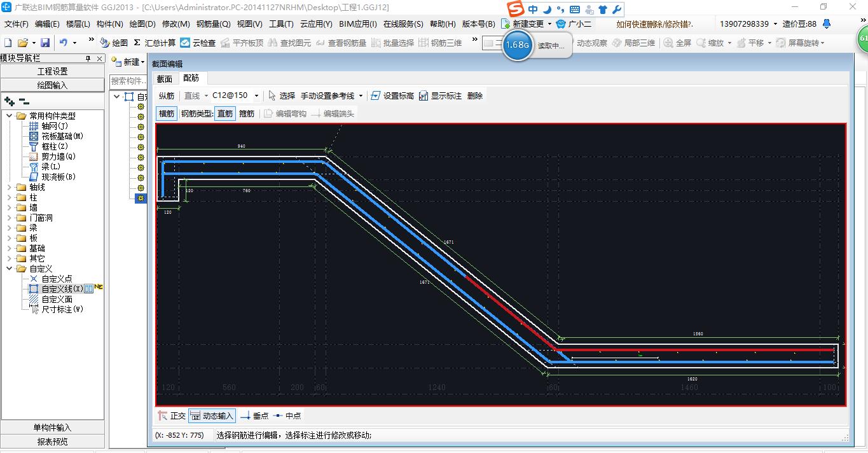868x453 pixels.
Task: Toggle 动态输入 dynamic input
Action: click(212, 415)
